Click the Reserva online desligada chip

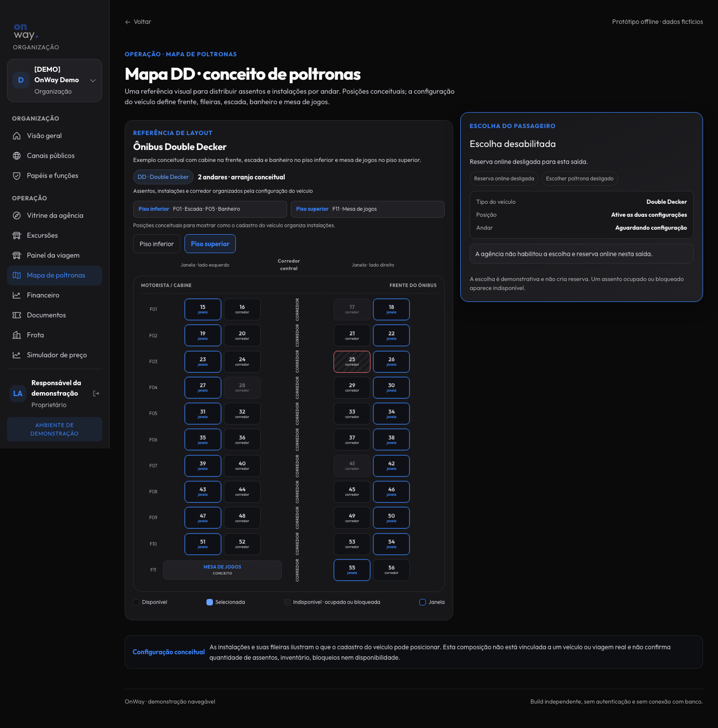[504, 178]
